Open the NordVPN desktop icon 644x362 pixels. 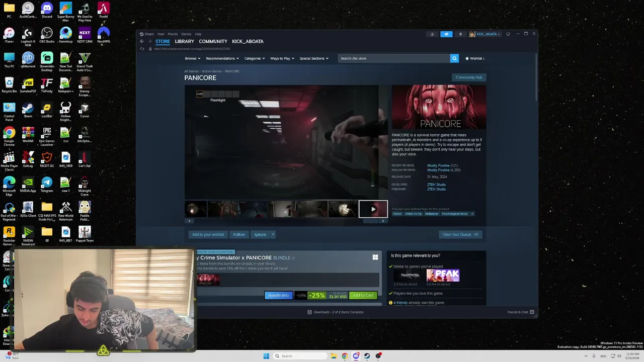click(103, 35)
